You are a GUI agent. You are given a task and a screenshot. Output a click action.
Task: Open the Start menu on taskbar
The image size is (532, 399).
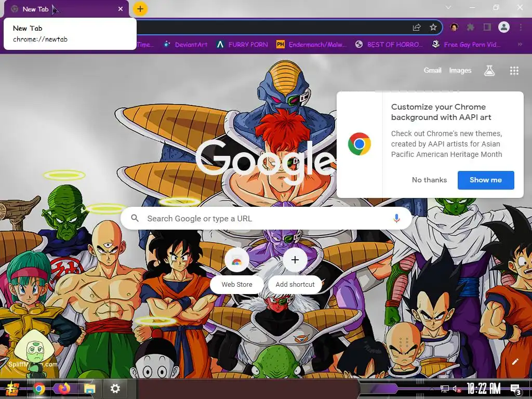click(12, 389)
